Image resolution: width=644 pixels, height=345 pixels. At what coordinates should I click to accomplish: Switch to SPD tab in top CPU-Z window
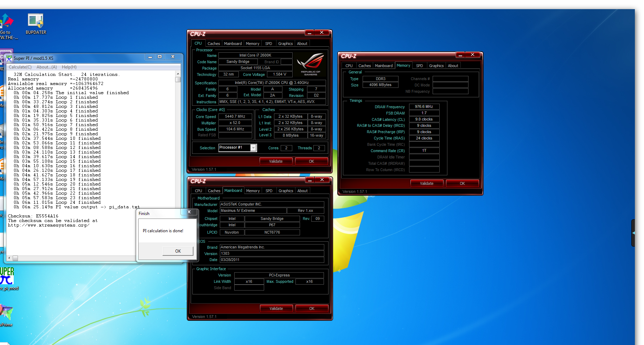pyautogui.click(x=269, y=44)
